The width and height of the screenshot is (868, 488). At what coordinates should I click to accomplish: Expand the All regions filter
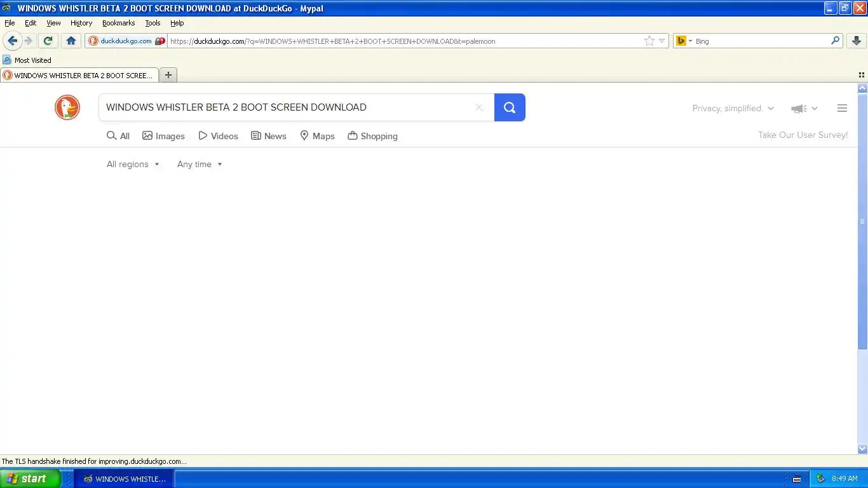pos(133,164)
